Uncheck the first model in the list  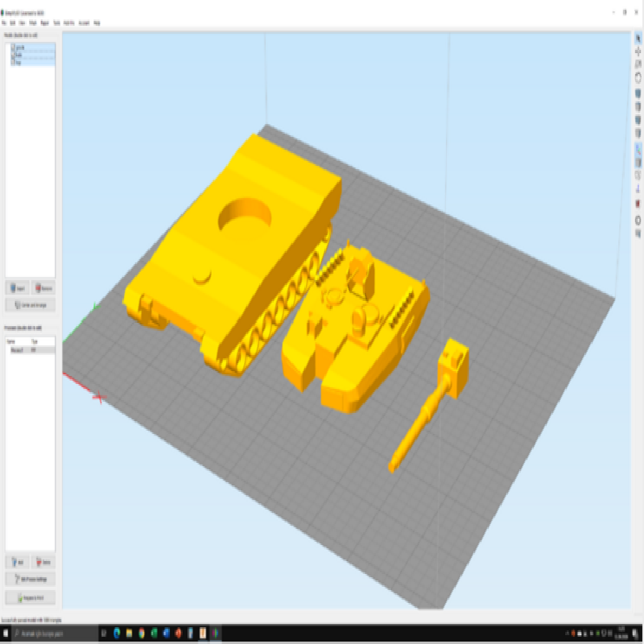(13, 47)
